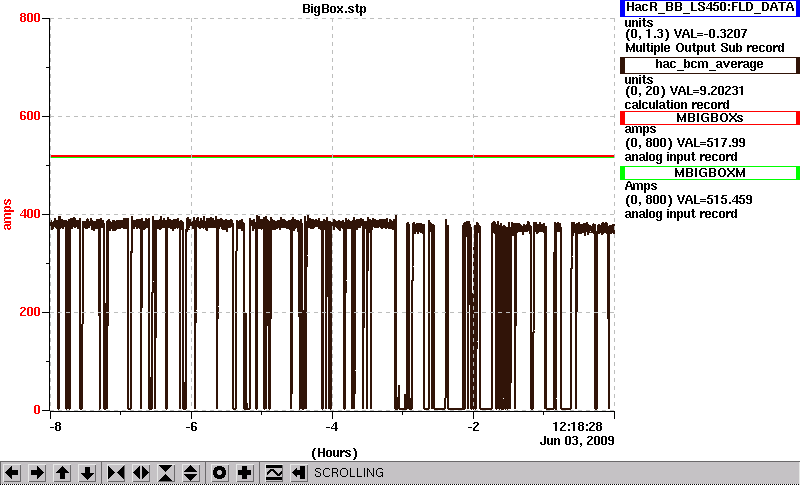Click the calculation record text

pos(677,105)
